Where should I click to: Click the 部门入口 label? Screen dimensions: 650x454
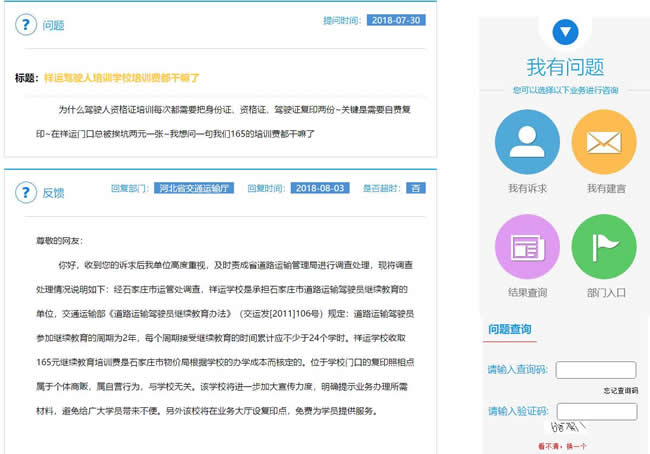[606, 293]
